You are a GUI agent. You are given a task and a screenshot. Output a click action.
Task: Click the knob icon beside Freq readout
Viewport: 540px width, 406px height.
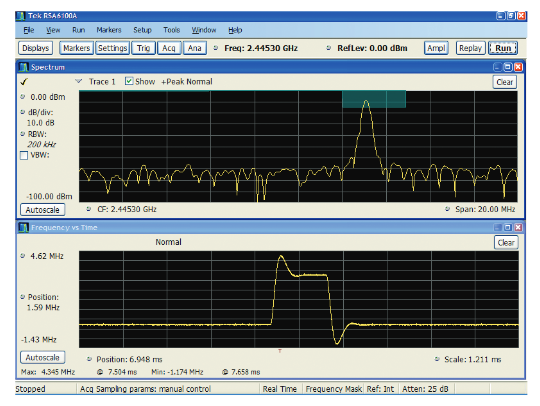point(216,48)
